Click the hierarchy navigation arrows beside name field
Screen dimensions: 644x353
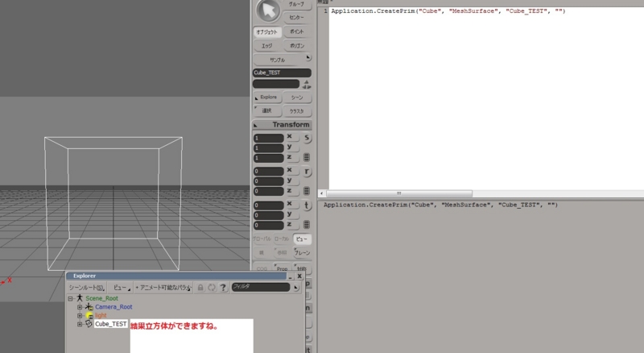(307, 85)
